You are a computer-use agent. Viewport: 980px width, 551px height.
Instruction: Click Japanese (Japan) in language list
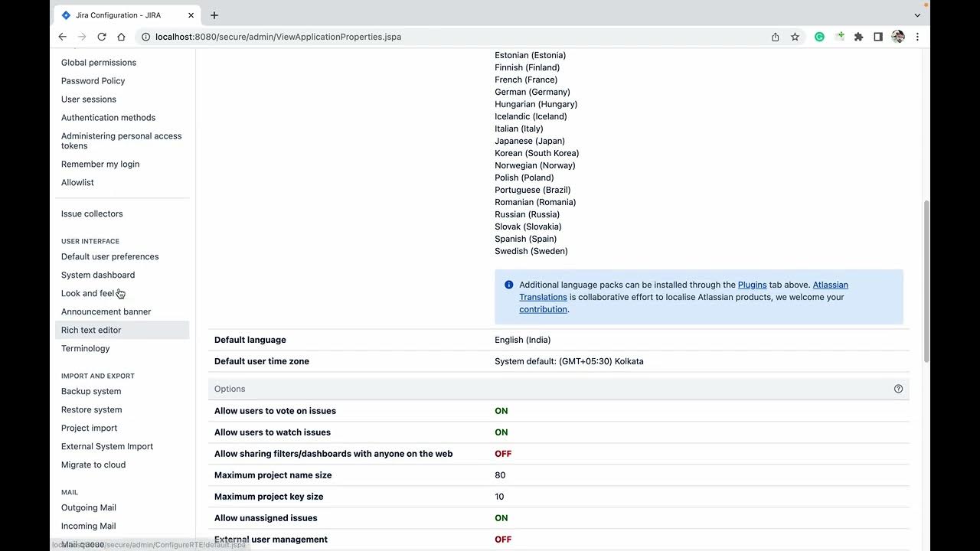pyautogui.click(x=530, y=141)
